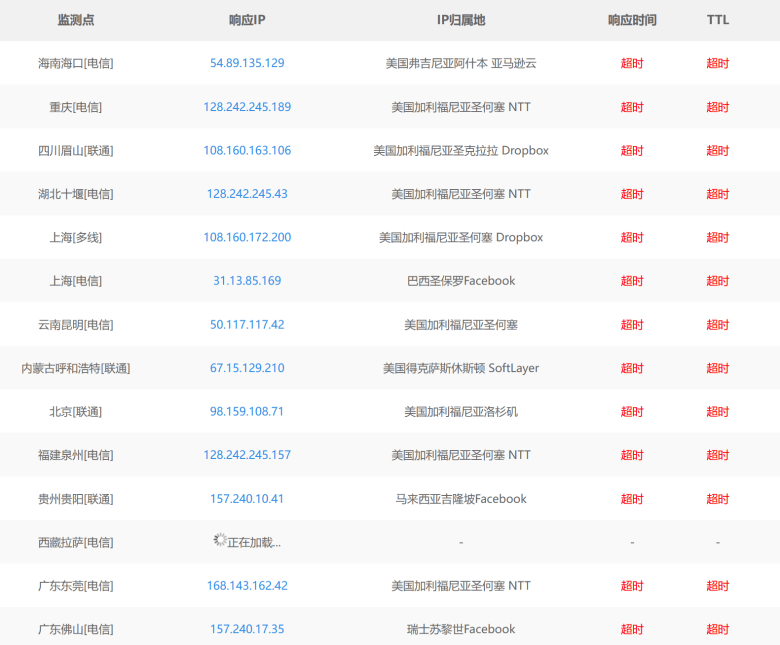Select monitor point 广东东莞[电信]
The image size is (780, 645).
click(x=76, y=586)
